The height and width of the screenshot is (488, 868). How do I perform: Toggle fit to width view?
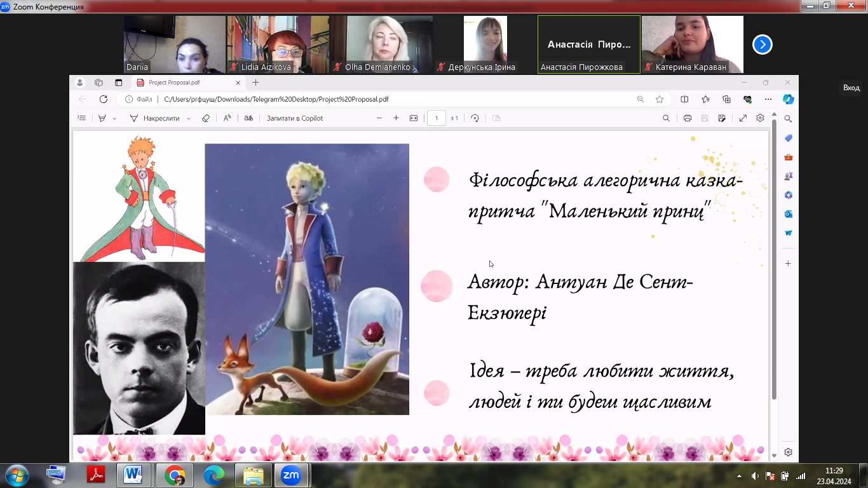click(414, 118)
